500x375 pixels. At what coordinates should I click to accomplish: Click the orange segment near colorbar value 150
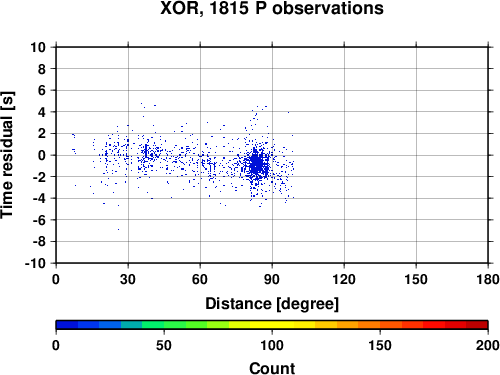pos(380,325)
